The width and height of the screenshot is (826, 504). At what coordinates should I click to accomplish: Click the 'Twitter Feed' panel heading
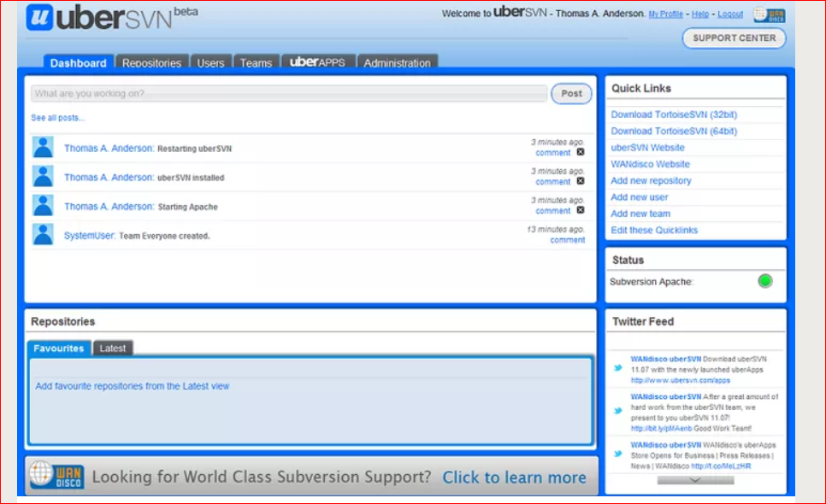click(643, 321)
